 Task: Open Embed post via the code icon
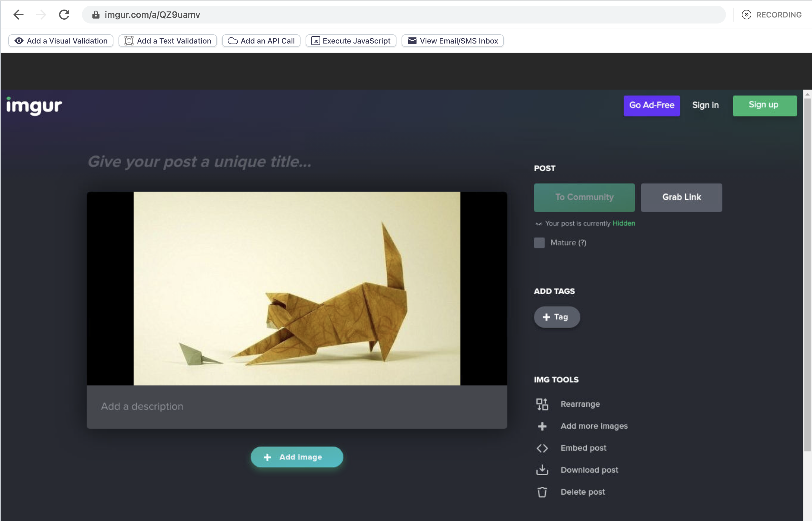click(x=542, y=448)
